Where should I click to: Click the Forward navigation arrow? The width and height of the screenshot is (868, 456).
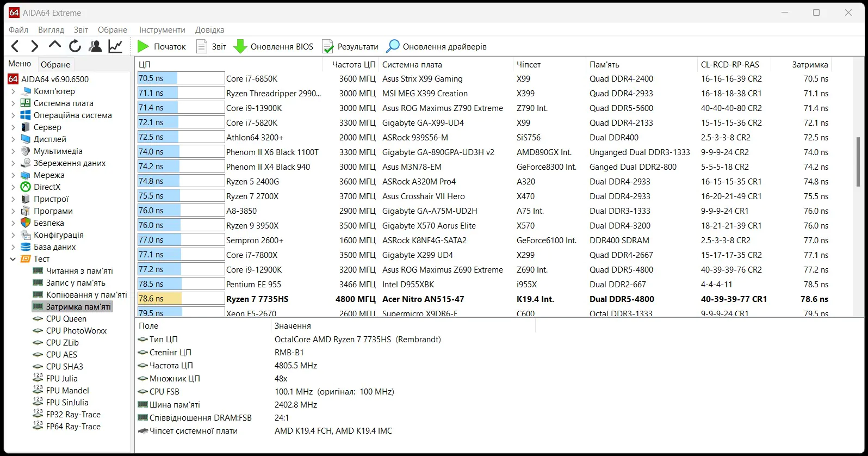click(35, 46)
